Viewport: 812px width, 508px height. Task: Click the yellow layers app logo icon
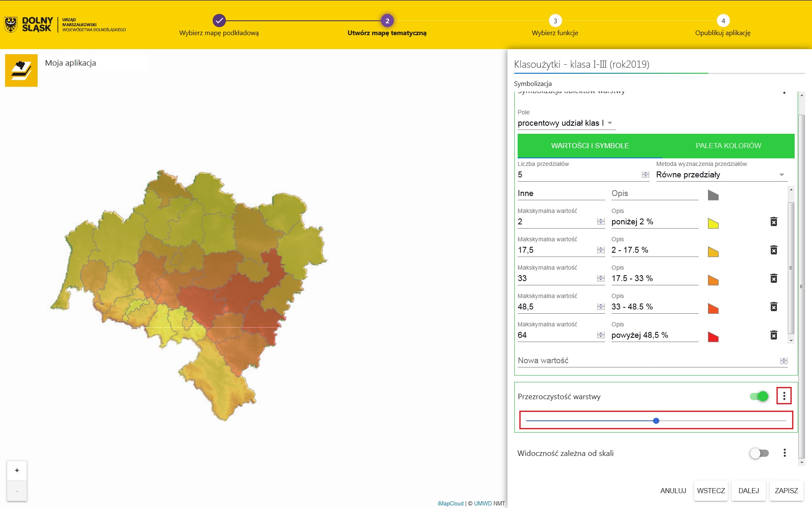pyautogui.click(x=21, y=70)
